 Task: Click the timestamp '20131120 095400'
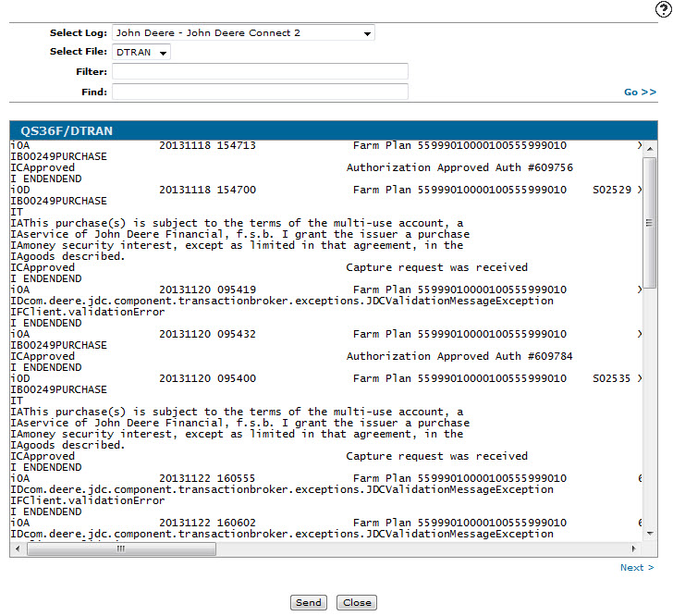coord(208,378)
